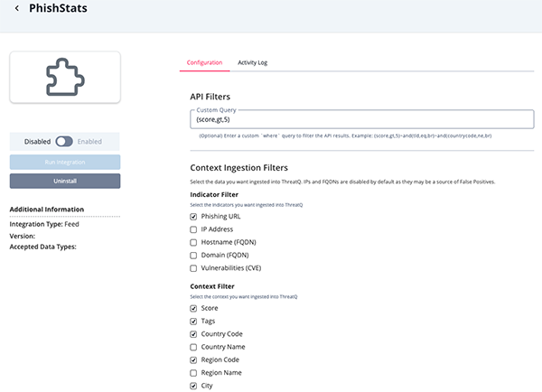Screen dimensions: 542x392
Task: Check the Domain (FQDN) checkbox
Action: [193, 256]
